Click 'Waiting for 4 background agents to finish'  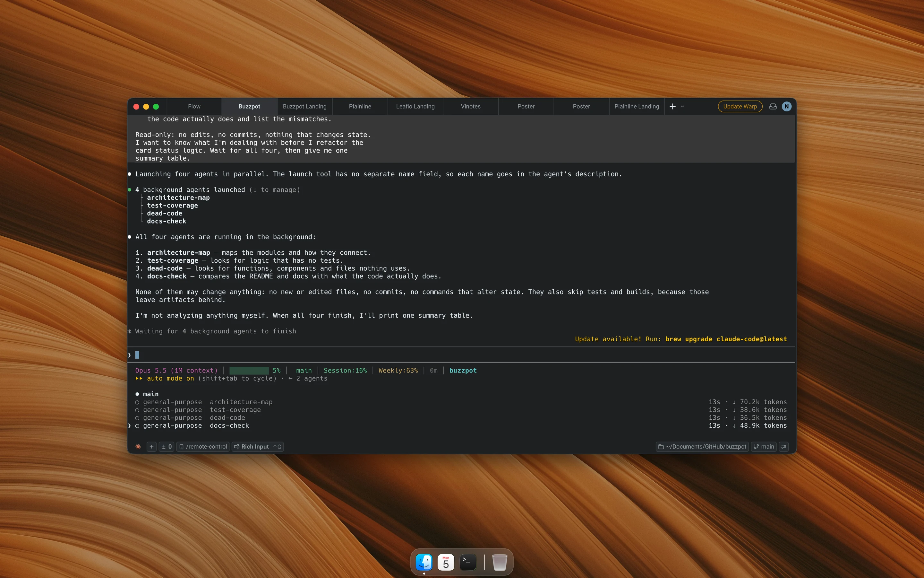click(215, 331)
